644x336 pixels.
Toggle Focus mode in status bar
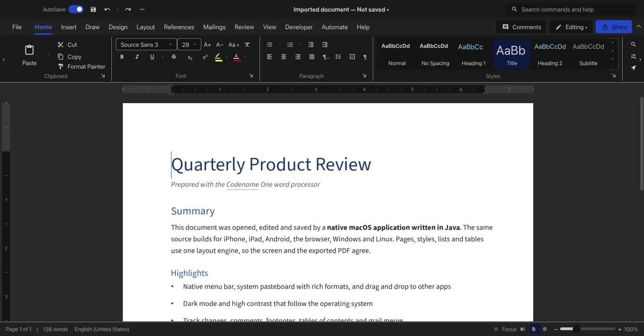(x=505, y=329)
